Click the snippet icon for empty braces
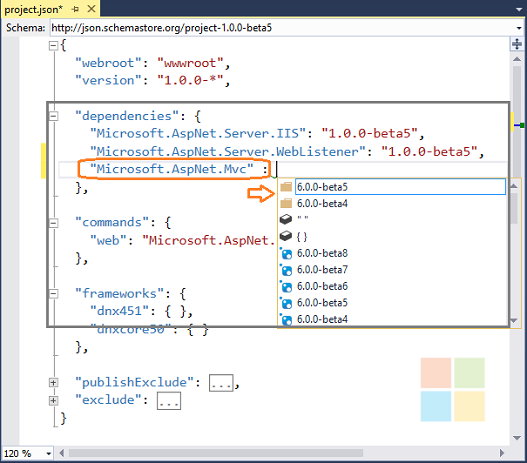 286,236
